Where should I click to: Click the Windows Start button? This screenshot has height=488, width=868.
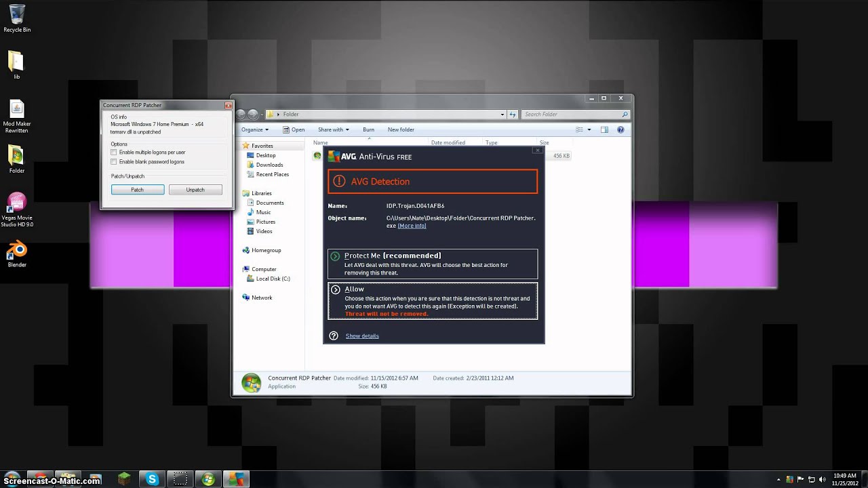click(x=12, y=479)
